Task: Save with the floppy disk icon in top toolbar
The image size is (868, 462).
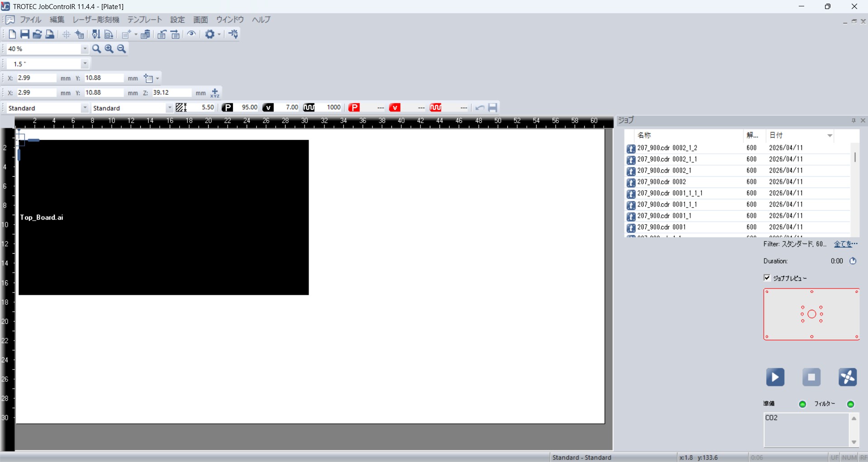Action: pos(25,34)
